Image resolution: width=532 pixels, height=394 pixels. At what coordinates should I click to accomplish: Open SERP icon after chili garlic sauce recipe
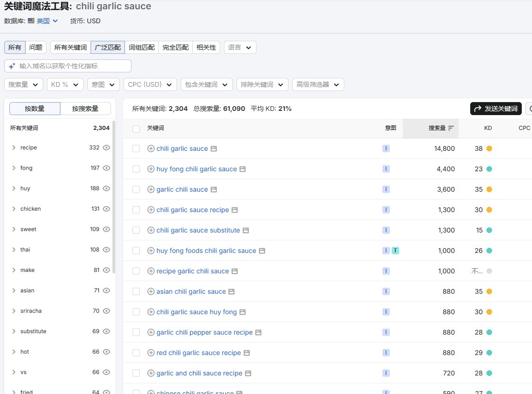click(x=235, y=210)
